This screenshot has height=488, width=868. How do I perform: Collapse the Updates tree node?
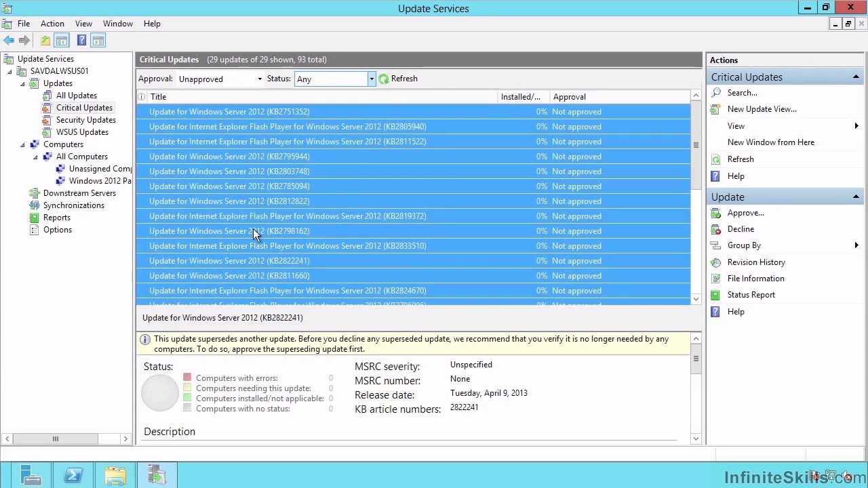(x=22, y=83)
